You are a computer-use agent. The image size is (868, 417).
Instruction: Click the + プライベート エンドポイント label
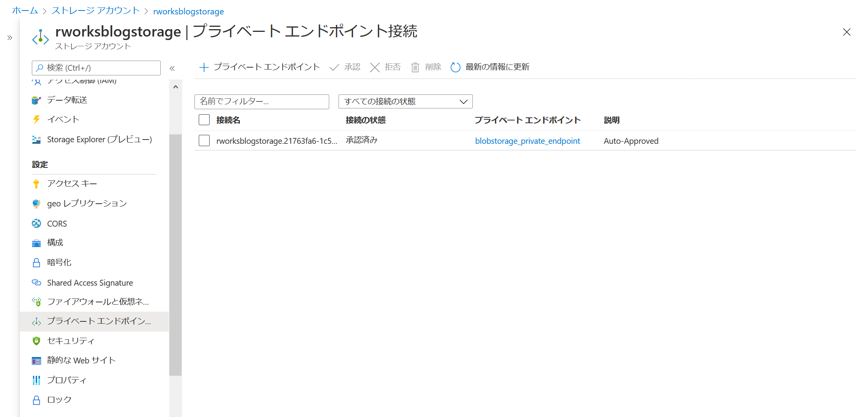[x=267, y=67]
